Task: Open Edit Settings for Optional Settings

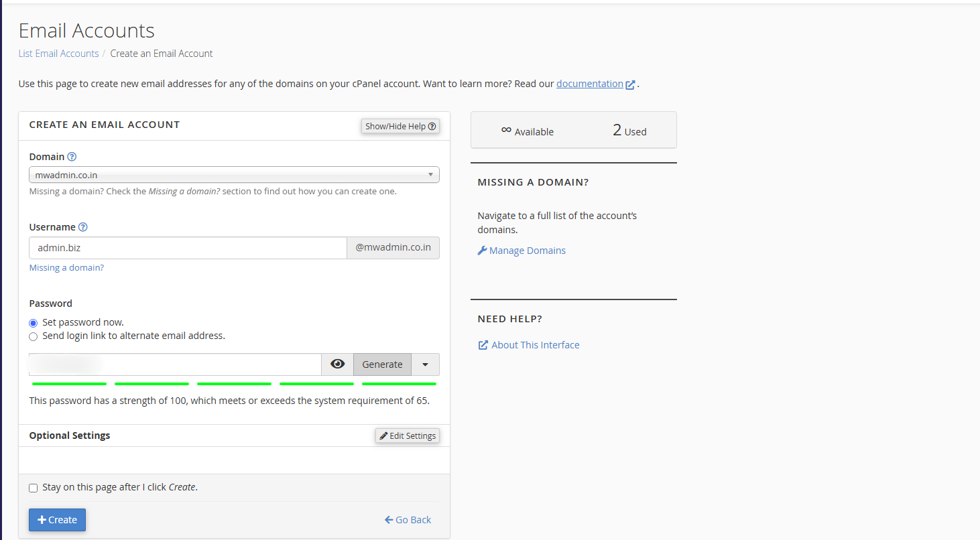Action: (x=408, y=435)
